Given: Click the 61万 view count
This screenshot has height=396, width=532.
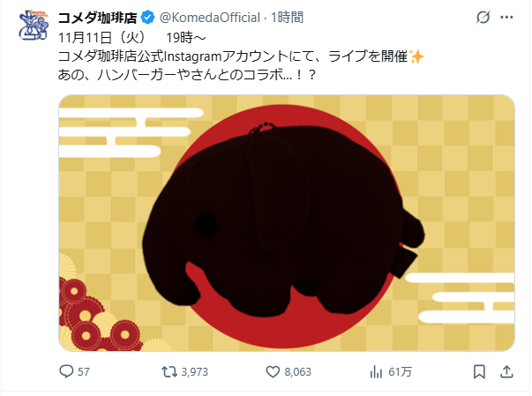Looking at the screenshot, I should [400, 372].
